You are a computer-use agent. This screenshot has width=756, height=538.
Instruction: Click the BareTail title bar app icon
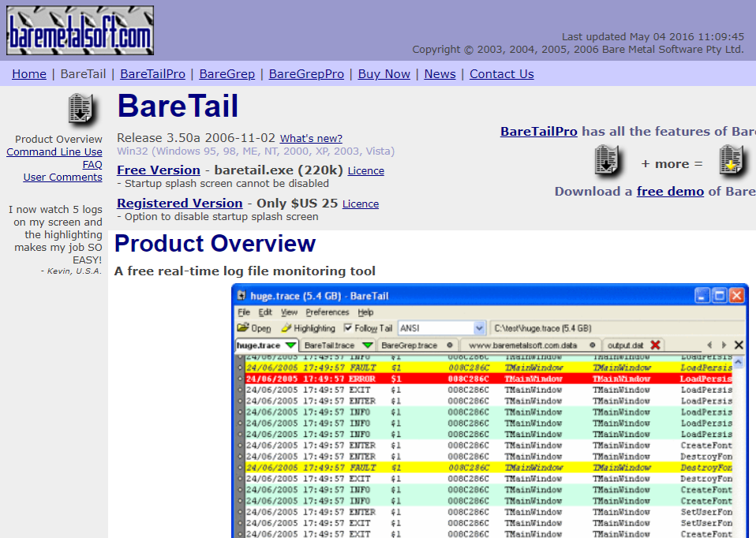click(241, 296)
